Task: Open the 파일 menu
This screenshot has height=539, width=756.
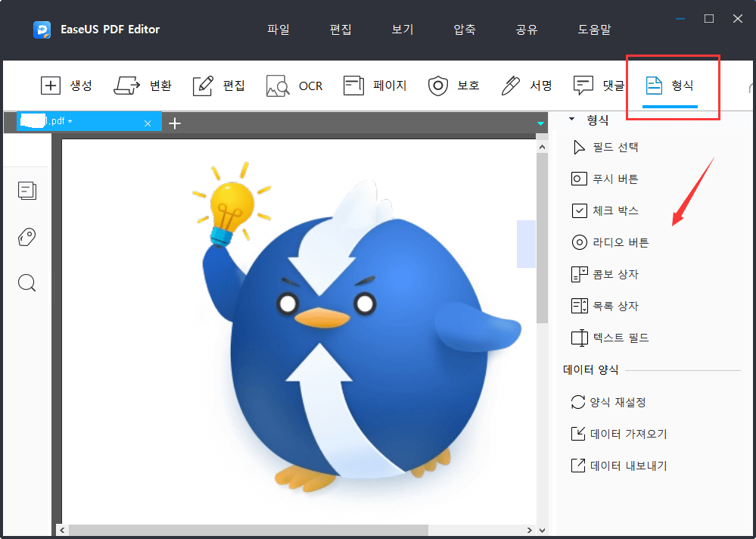Action: pyautogui.click(x=278, y=29)
